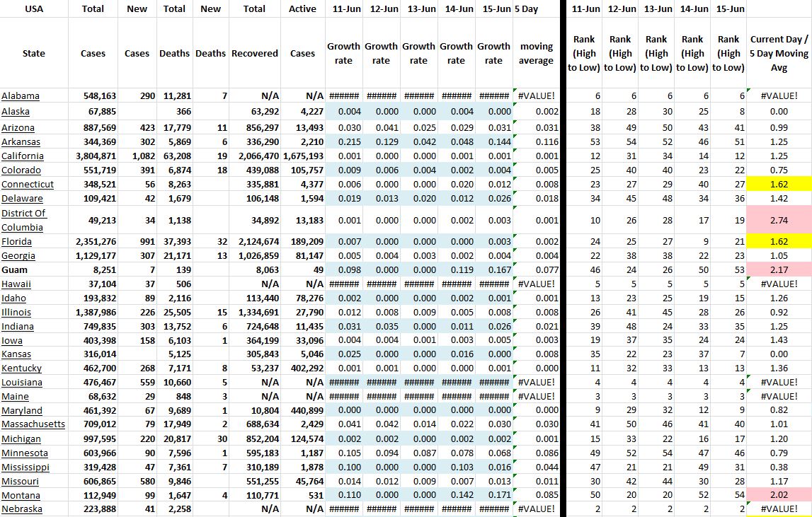Click the pink 2.74 cell for District of Columbia
Viewport: 812px width, 517px height.
[779, 220]
